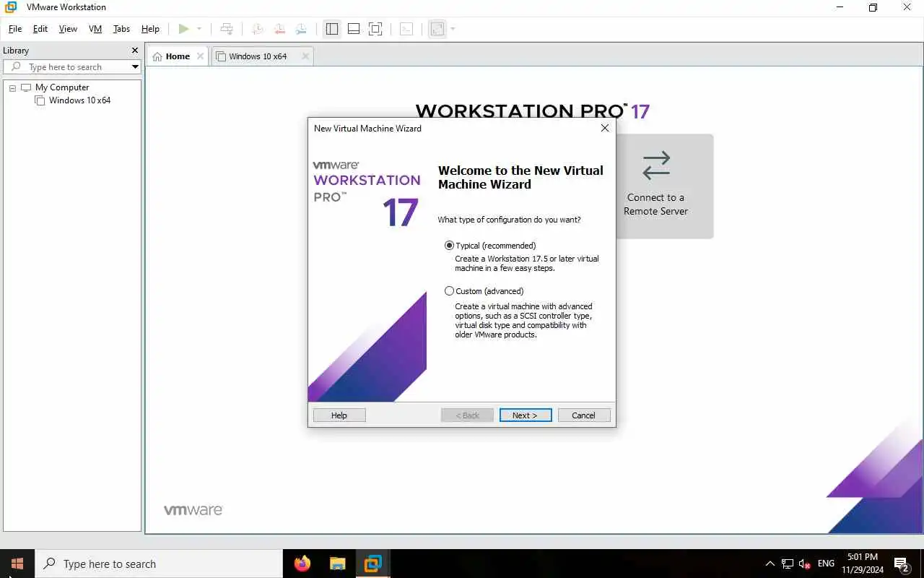Click the ENG language indicator
This screenshot has height=578, width=924.
pos(826,564)
